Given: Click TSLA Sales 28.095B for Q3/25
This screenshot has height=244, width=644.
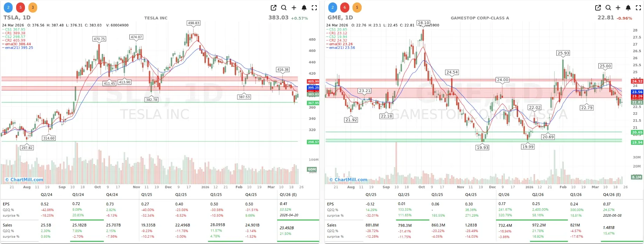Looking at the screenshot, I should [x=217, y=225].
